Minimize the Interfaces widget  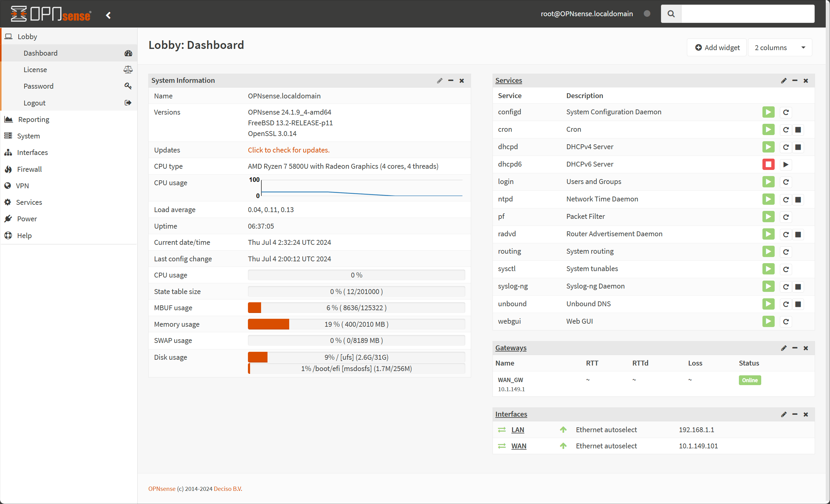[795, 414]
